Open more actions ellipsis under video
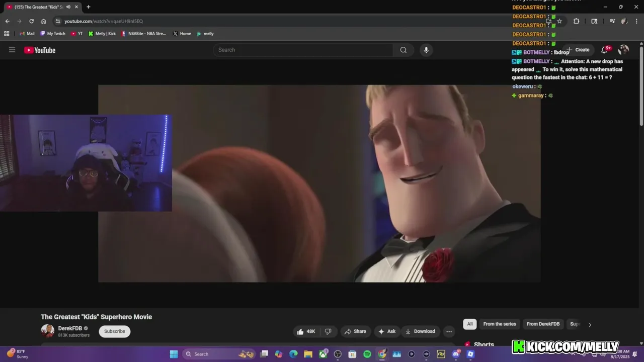Image resolution: width=644 pixels, height=362 pixels. pyautogui.click(x=449, y=331)
